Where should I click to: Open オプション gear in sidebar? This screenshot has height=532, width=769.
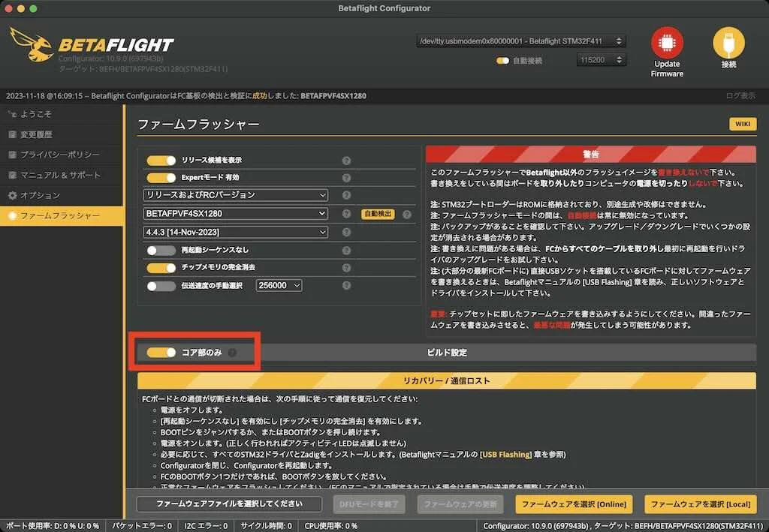(13, 195)
